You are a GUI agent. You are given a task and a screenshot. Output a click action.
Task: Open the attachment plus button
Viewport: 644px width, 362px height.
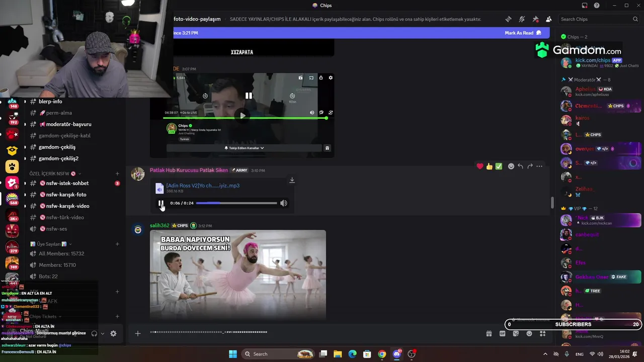point(137,333)
